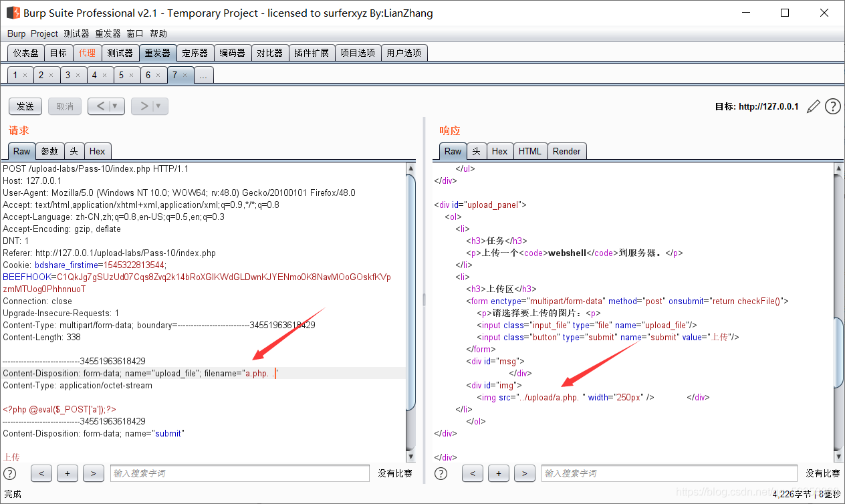Select repeater tab 1
Image resolution: width=845 pixels, height=504 pixels.
tap(15, 75)
